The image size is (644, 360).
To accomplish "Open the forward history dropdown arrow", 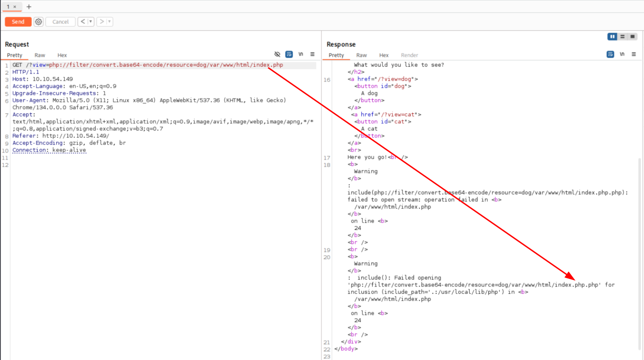I will [x=110, y=21].
